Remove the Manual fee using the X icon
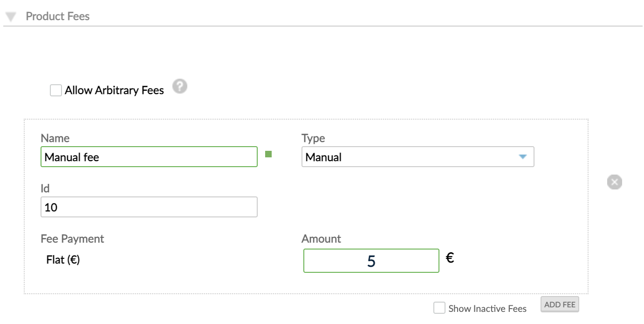The width and height of the screenshot is (644, 324). click(x=614, y=182)
